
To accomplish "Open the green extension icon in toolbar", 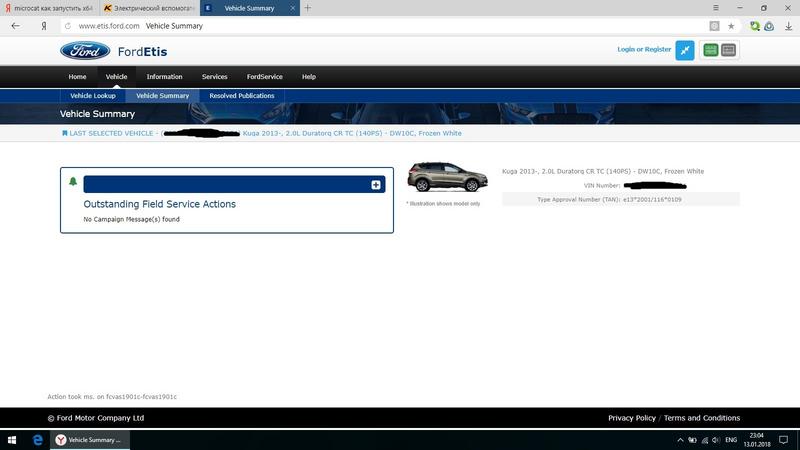I will 755,26.
